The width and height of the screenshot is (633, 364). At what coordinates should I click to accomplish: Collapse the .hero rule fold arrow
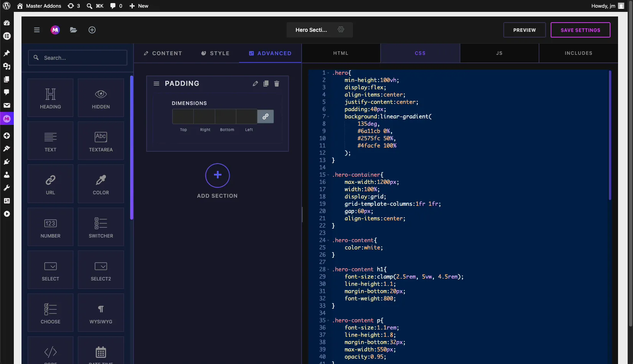pyautogui.click(x=328, y=73)
